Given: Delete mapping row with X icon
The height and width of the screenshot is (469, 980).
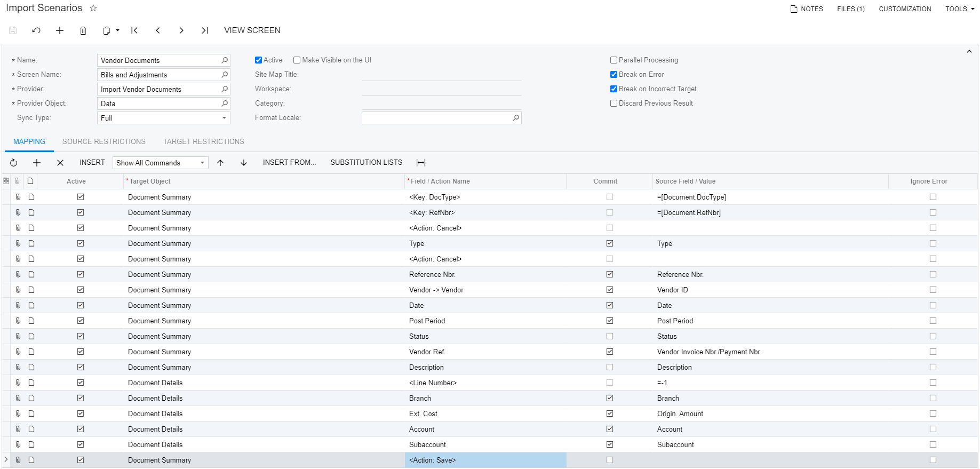Looking at the screenshot, I should pyautogui.click(x=60, y=163).
